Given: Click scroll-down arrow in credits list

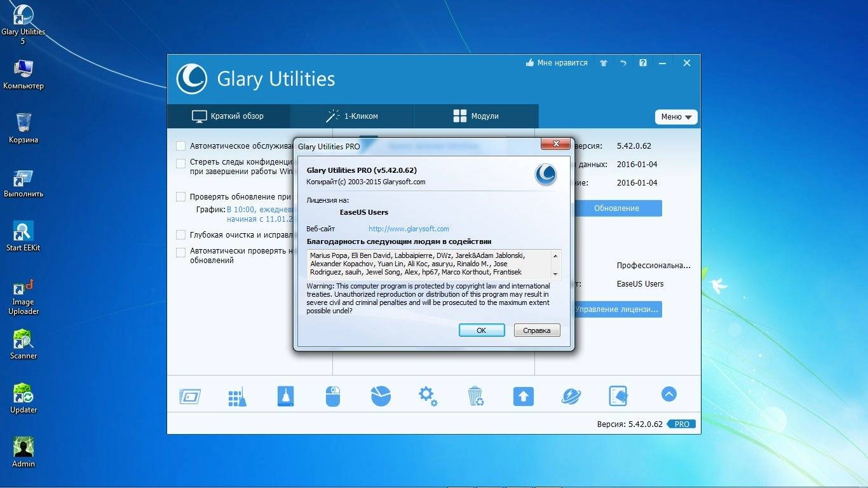Looking at the screenshot, I should (x=556, y=274).
